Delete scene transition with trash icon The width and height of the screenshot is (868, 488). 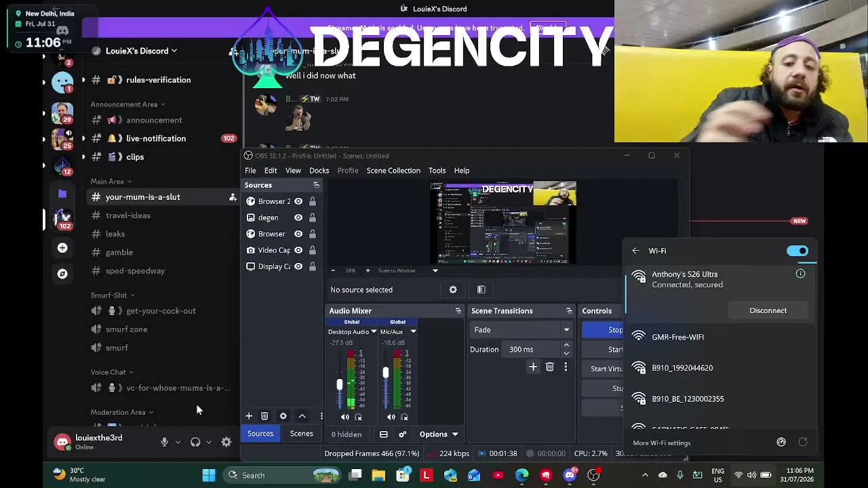pos(550,367)
